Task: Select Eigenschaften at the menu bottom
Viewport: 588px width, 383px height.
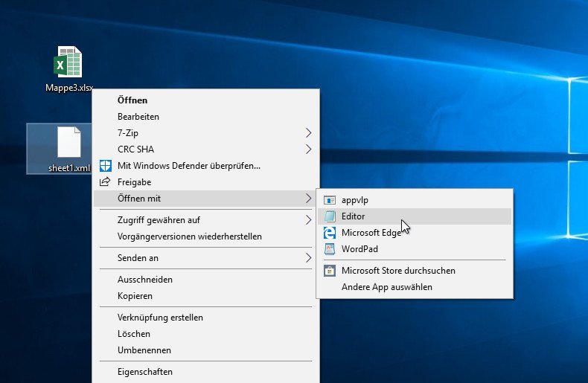Action: pos(145,372)
